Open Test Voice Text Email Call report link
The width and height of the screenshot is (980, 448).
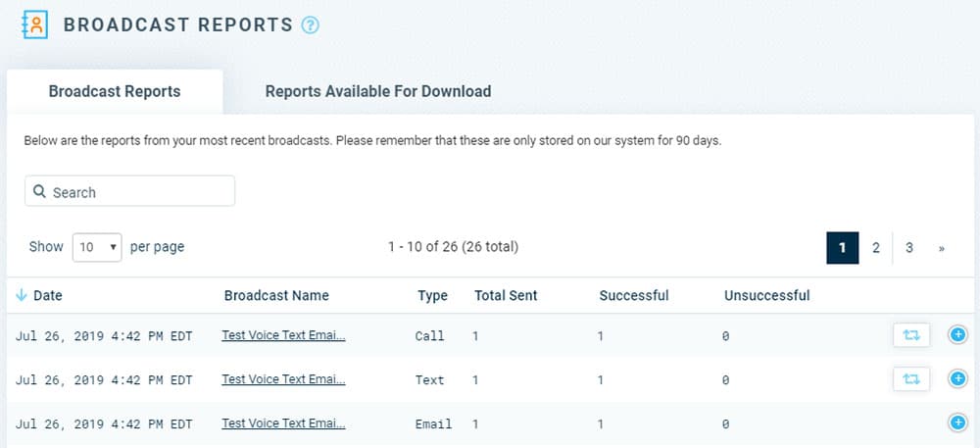click(x=284, y=335)
